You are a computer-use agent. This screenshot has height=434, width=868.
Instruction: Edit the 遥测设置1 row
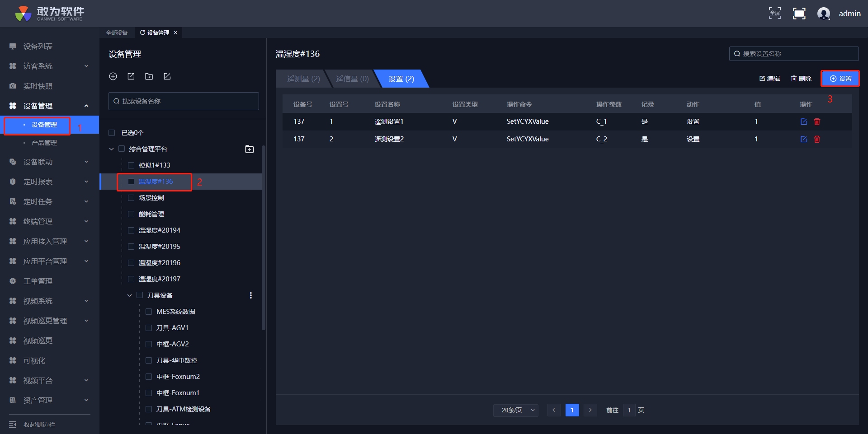click(804, 121)
